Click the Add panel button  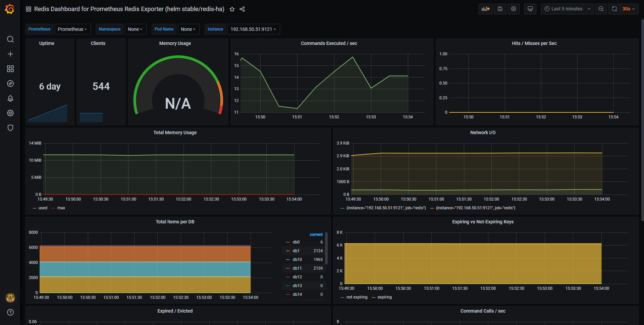pos(485,9)
